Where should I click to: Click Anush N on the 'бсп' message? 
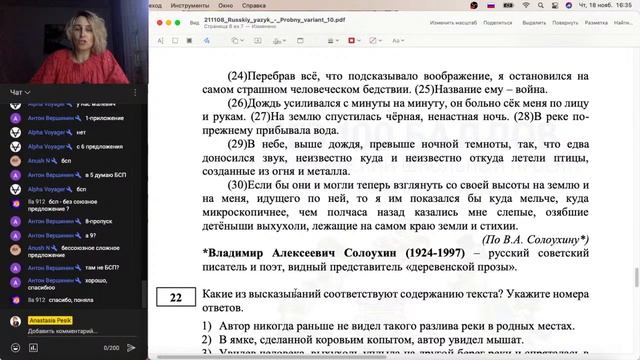39,161
